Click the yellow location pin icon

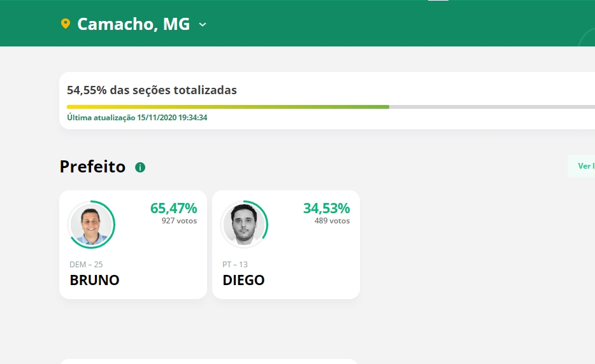65,24
